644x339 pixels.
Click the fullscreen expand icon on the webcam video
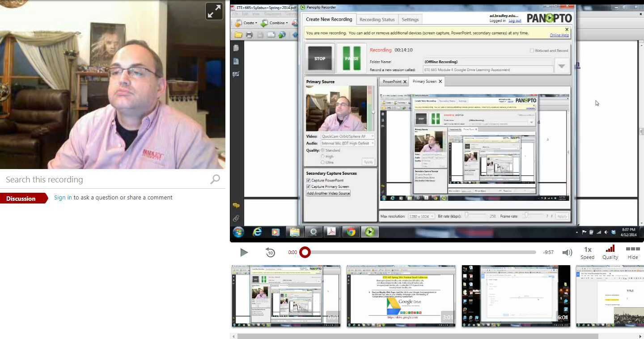(x=214, y=11)
